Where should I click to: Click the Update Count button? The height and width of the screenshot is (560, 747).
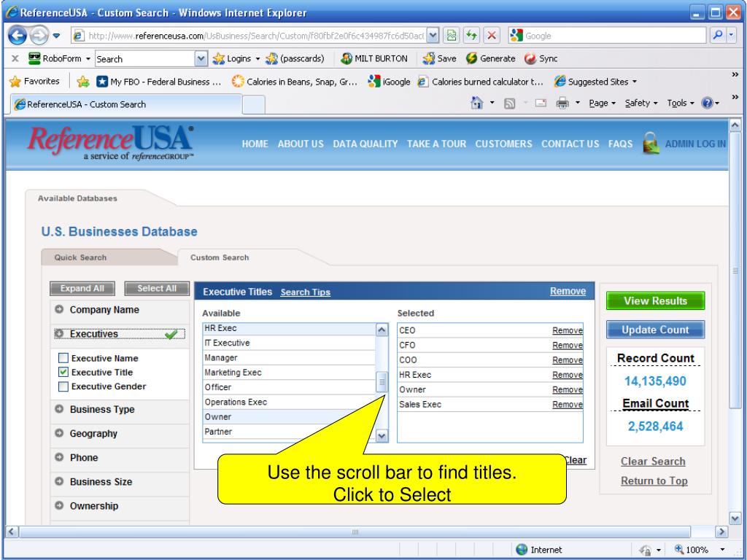(x=656, y=330)
